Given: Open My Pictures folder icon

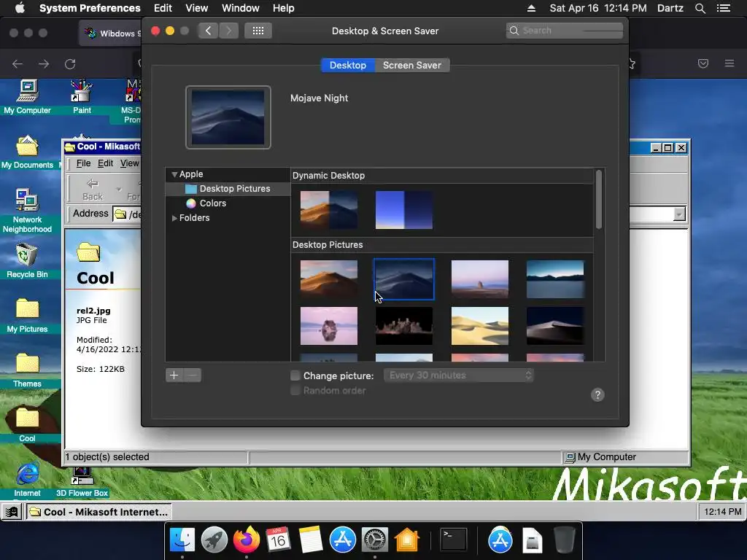Looking at the screenshot, I should [x=27, y=316].
